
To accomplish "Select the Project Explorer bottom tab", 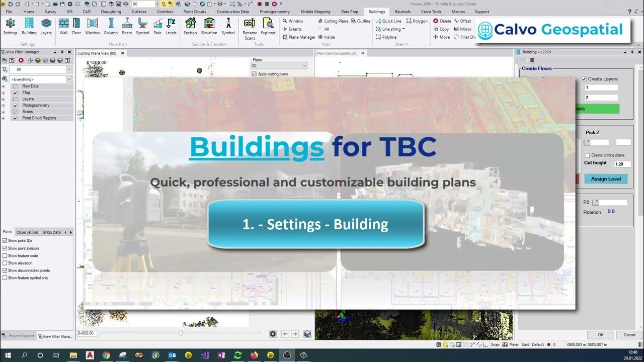I will click(19, 336).
